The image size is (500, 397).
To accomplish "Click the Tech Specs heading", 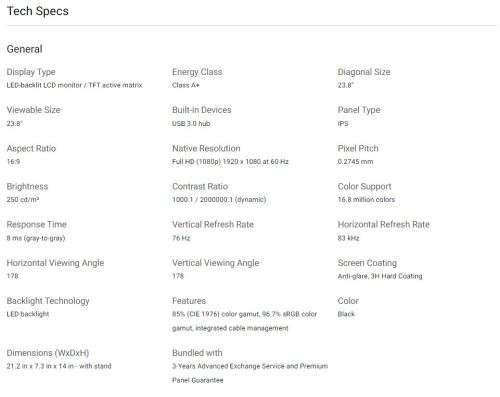I will 38,11.
